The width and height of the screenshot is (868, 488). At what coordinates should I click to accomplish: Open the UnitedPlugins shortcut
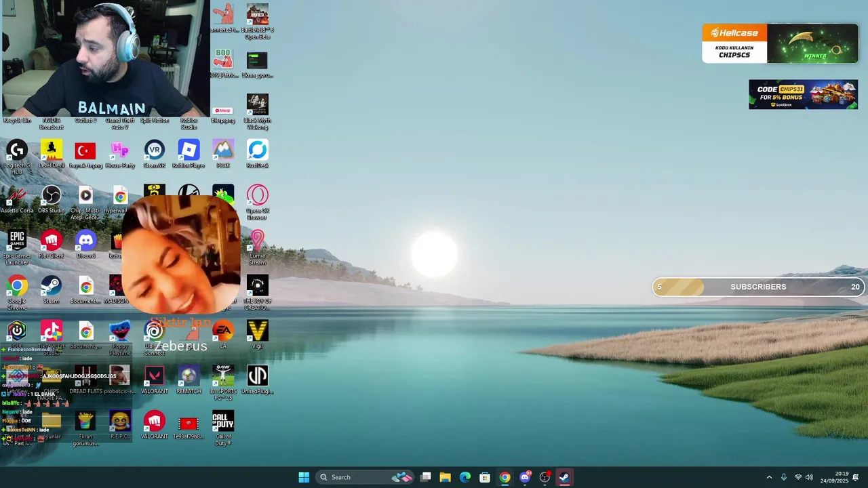click(x=257, y=380)
